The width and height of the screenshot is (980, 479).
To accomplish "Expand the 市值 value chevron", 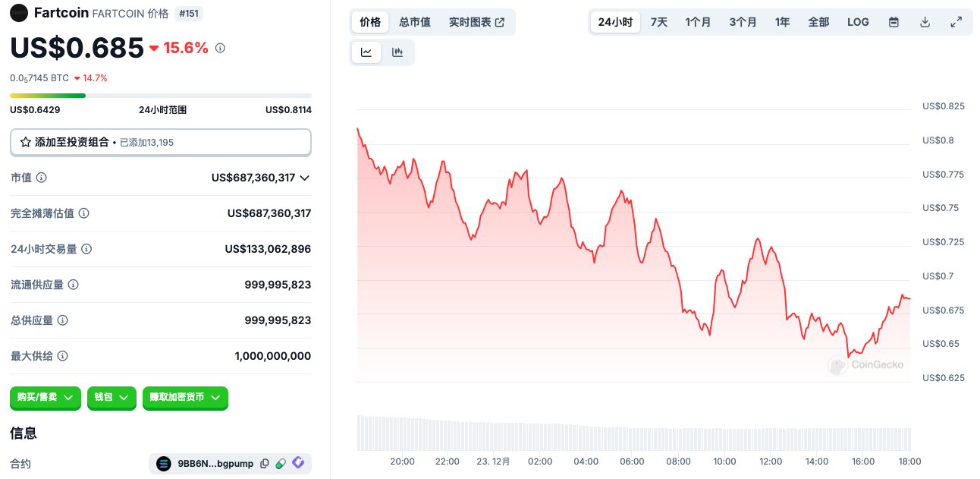I will pyautogui.click(x=305, y=178).
